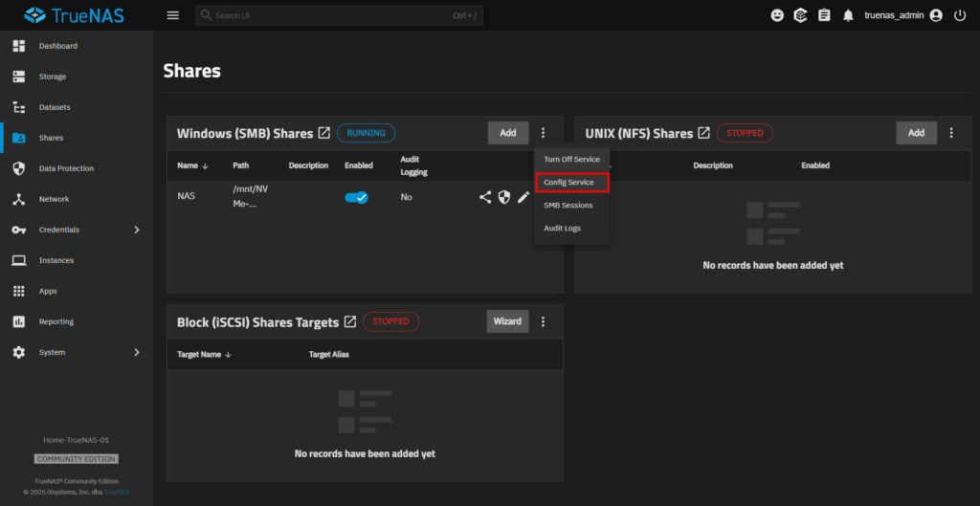This screenshot has width=980, height=506.
Task: Click the power button icon
Action: tap(959, 15)
